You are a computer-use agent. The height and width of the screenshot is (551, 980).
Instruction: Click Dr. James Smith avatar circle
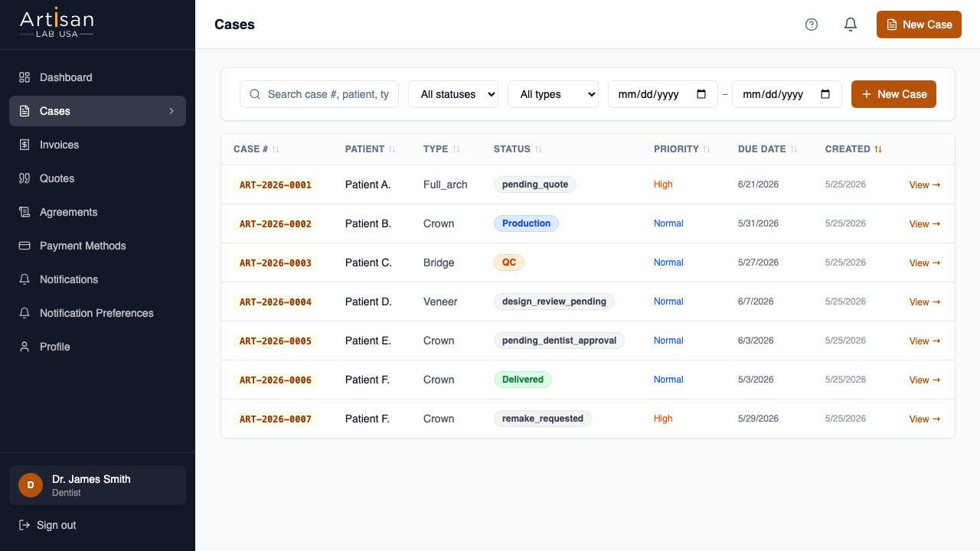pyautogui.click(x=31, y=485)
